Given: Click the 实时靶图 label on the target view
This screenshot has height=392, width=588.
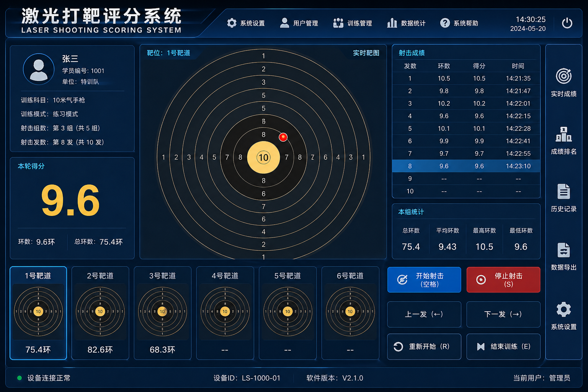Looking at the screenshot, I should pos(366,53).
